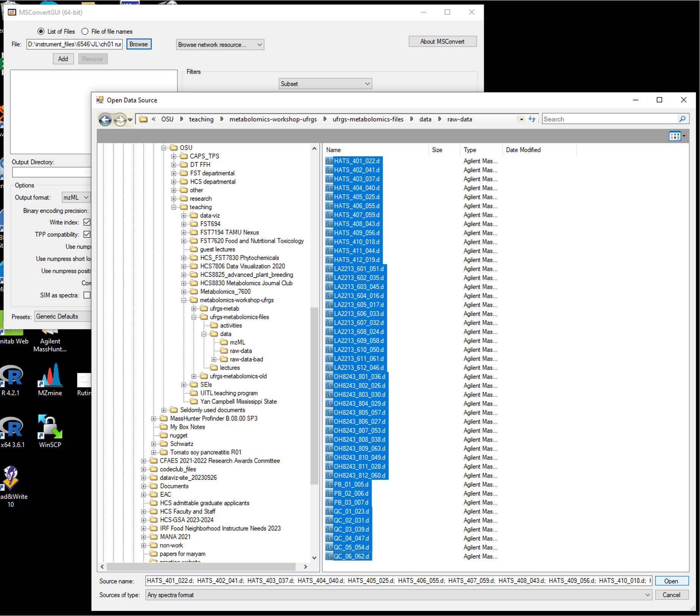Click the Cancel button
700x616 pixels.
coord(671,595)
